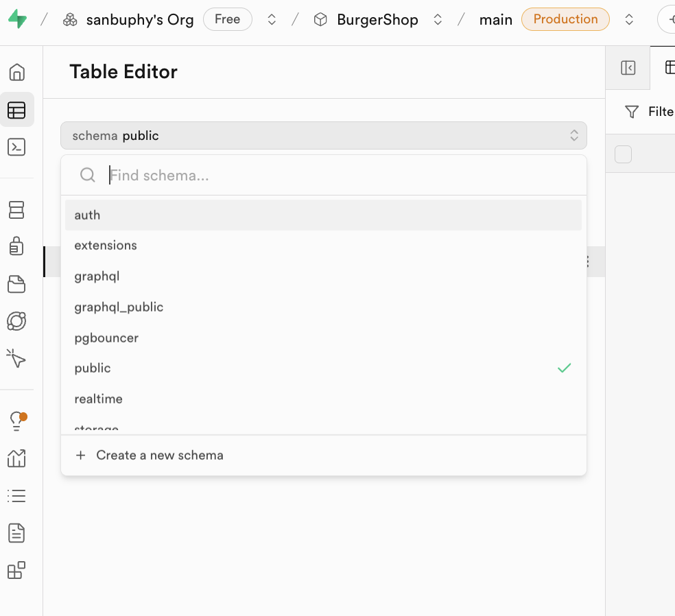Open Advisors lightbulb icon

(16, 420)
